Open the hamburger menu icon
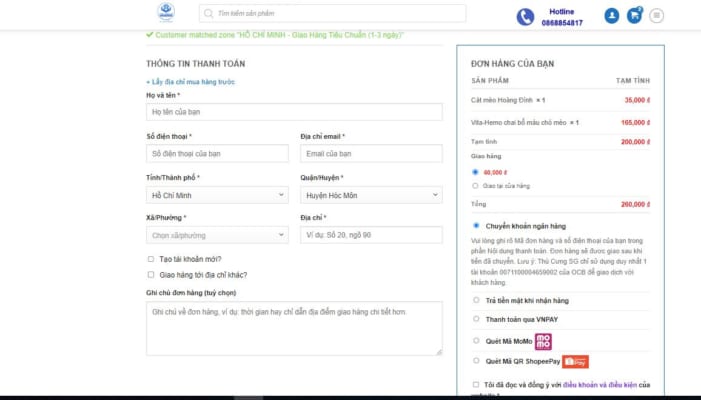Viewport: 701px width, 400px height. [x=657, y=15]
